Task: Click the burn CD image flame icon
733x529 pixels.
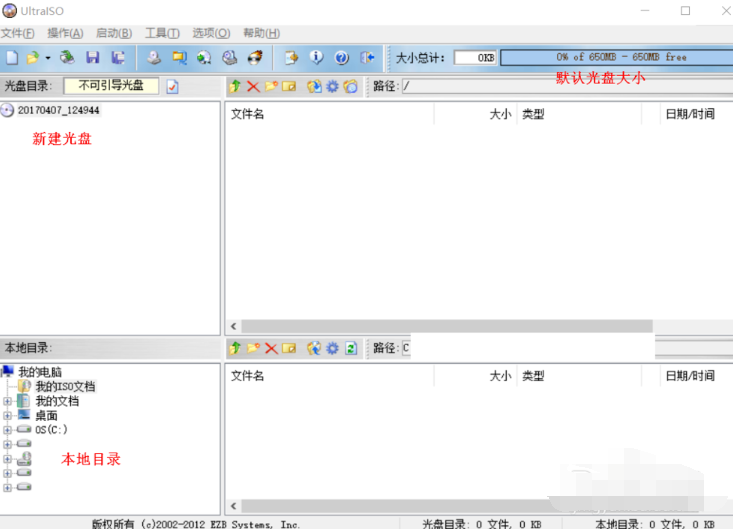Action: tap(255, 58)
